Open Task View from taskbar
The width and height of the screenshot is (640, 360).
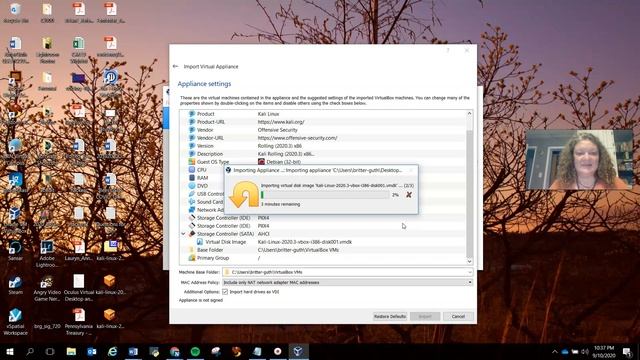[x=50, y=351]
